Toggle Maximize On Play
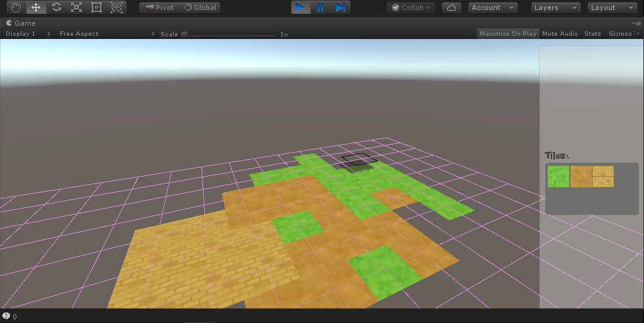The width and height of the screenshot is (644, 323). pyautogui.click(x=508, y=34)
